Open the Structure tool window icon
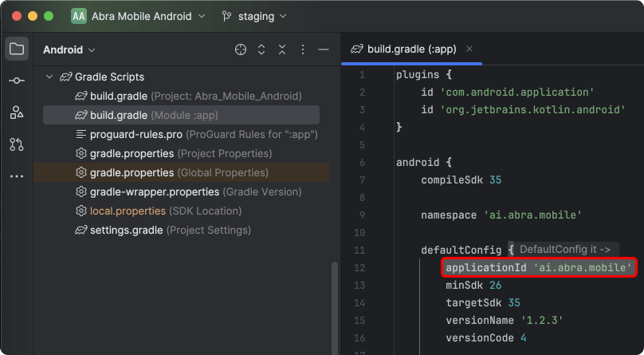 click(17, 112)
